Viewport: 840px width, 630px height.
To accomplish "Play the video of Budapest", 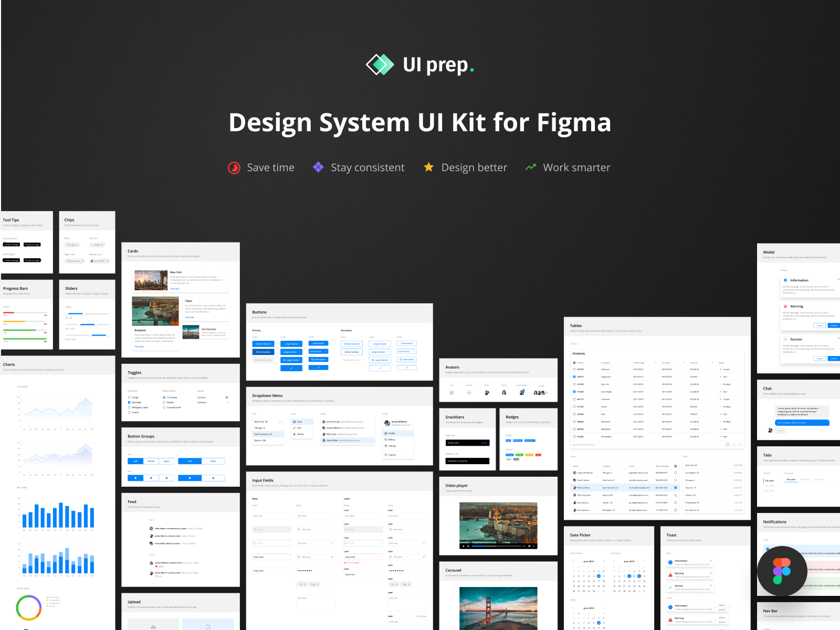I will (464, 546).
